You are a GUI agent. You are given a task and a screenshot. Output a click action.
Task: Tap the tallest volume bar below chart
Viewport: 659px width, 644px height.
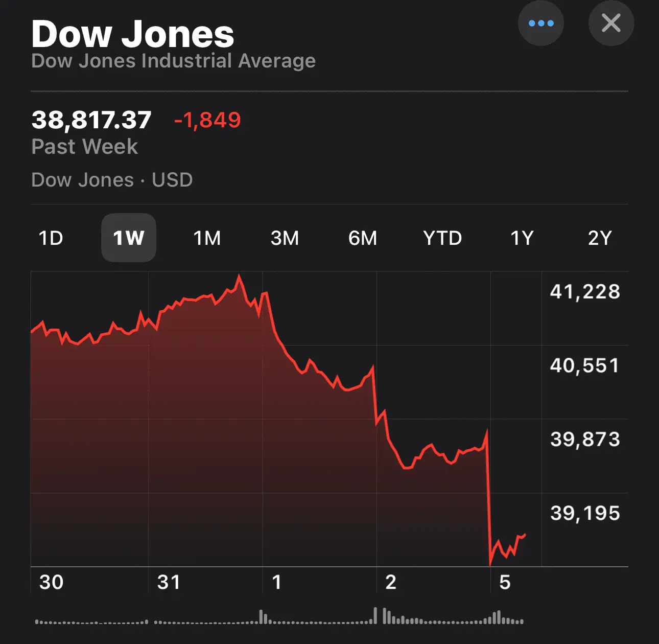tap(375, 615)
